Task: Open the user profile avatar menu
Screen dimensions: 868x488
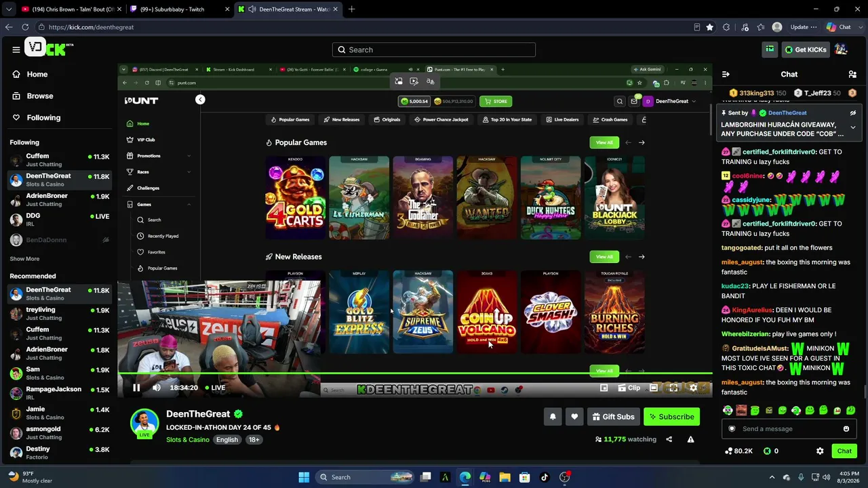Action: (841, 49)
